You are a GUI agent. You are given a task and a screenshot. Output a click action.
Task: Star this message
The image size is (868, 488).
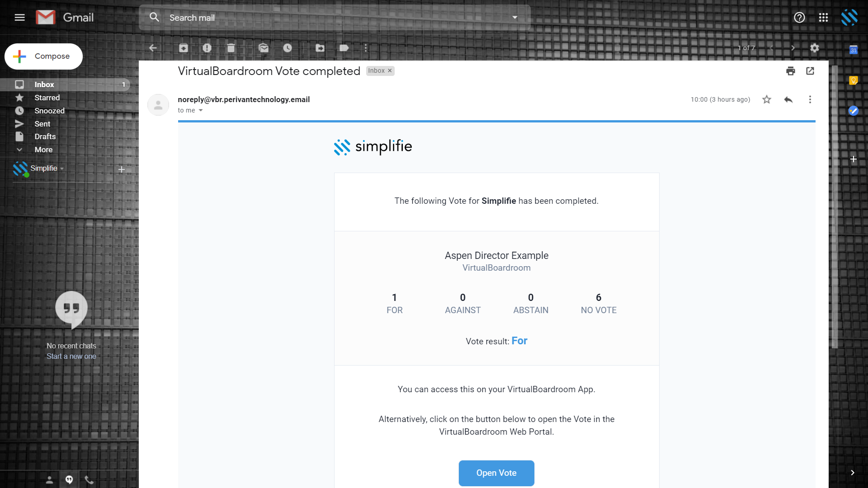(767, 99)
